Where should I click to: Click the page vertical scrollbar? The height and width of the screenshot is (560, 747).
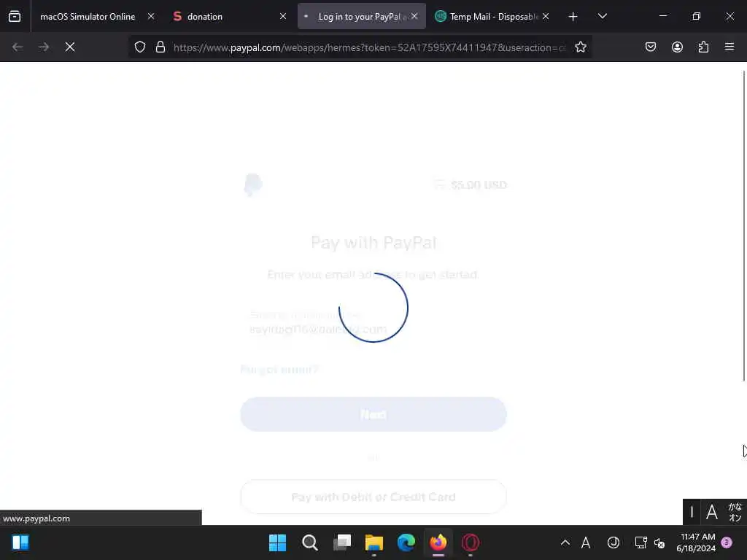pos(744,226)
